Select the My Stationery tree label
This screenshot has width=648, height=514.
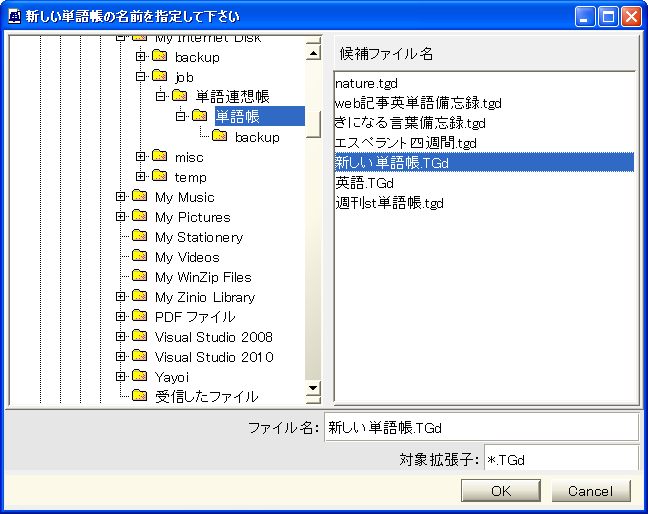click(199, 237)
